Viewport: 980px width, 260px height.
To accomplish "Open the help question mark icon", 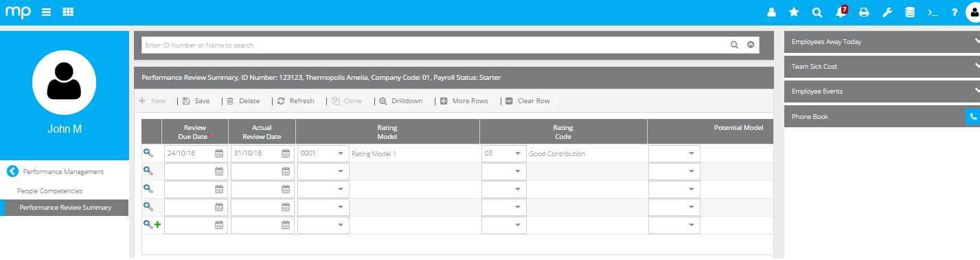I will point(955,12).
